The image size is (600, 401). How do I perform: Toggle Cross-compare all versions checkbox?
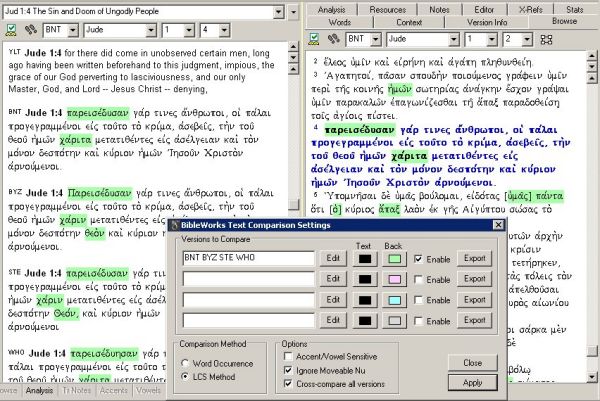[288, 383]
